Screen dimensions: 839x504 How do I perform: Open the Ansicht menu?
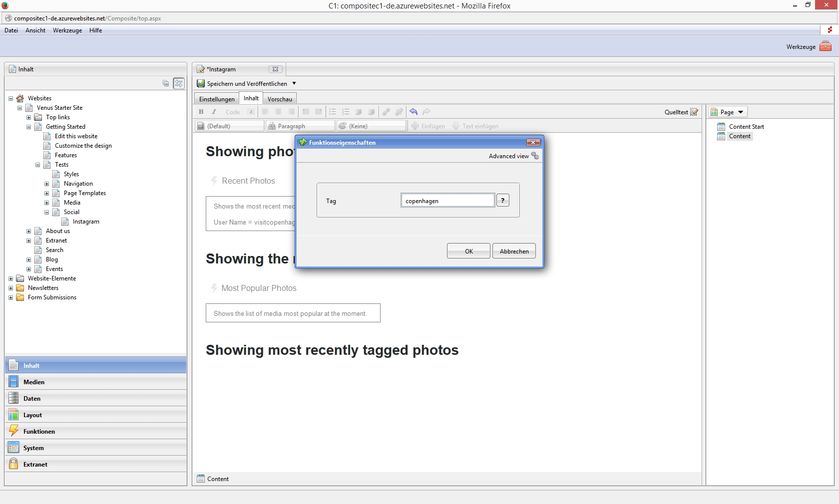click(x=35, y=30)
